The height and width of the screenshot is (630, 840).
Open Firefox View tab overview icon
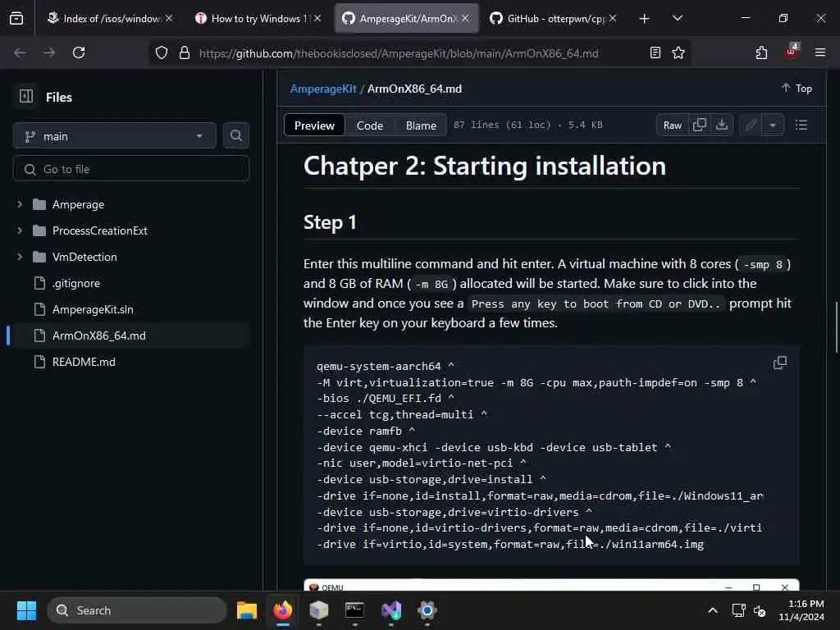[16, 19]
